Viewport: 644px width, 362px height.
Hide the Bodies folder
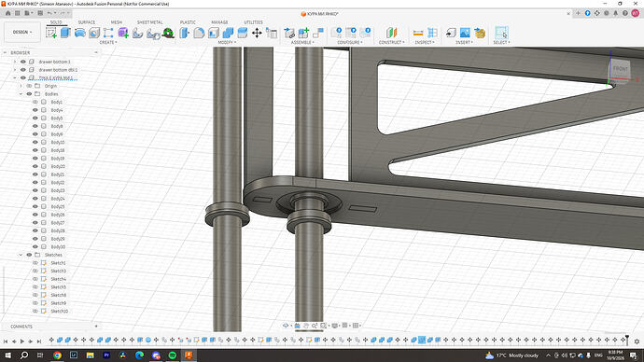click(29, 94)
